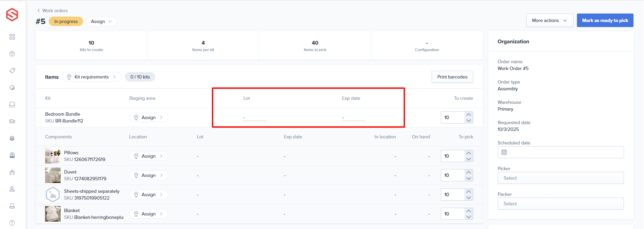Screen dimensions: 644x229
Task: Open the Picker select dropdown
Action: (560, 178)
